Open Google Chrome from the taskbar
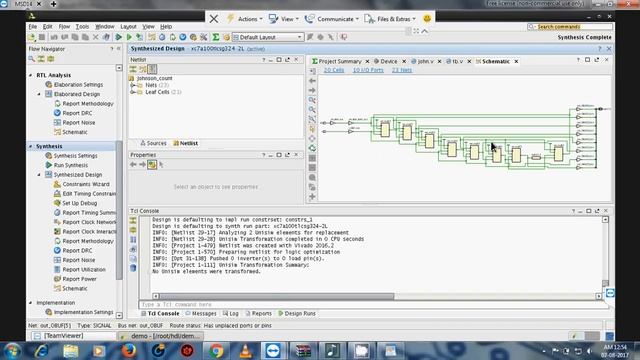Viewport: 640px width, 360px height. (216, 351)
